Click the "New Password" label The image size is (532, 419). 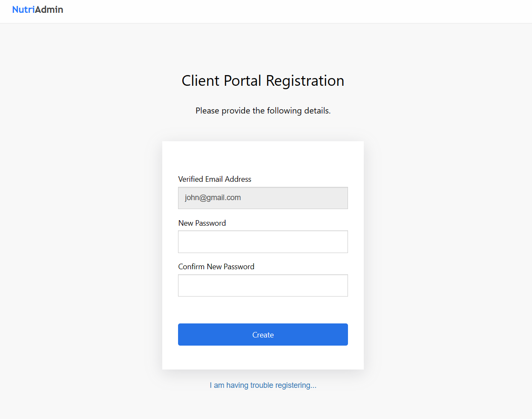[202, 223]
